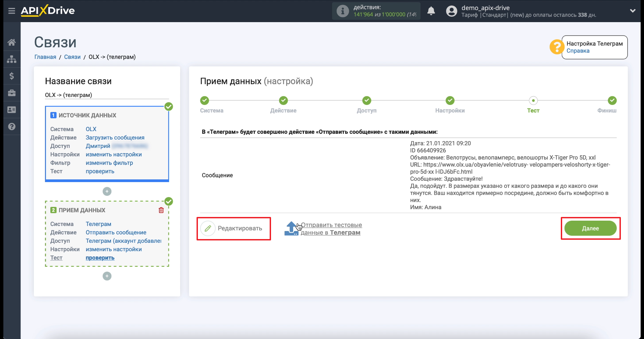Select the Тест step
The image size is (644, 339).
tap(533, 101)
